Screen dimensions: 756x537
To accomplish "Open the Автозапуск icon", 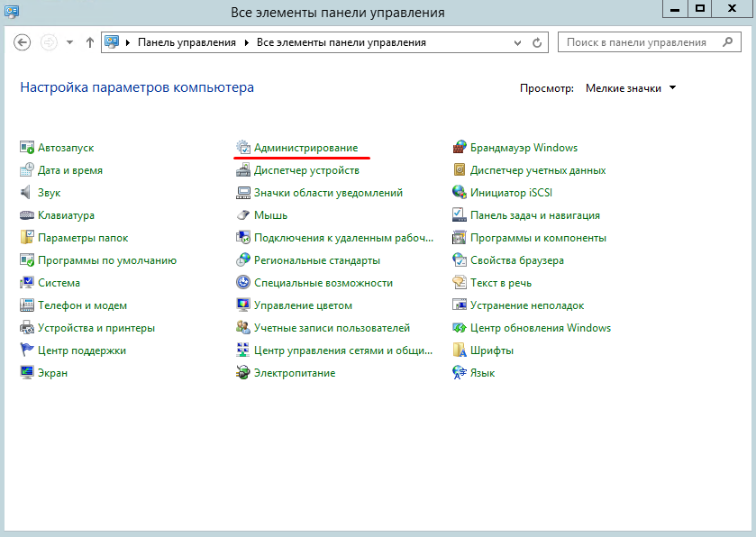I will [26, 147].
